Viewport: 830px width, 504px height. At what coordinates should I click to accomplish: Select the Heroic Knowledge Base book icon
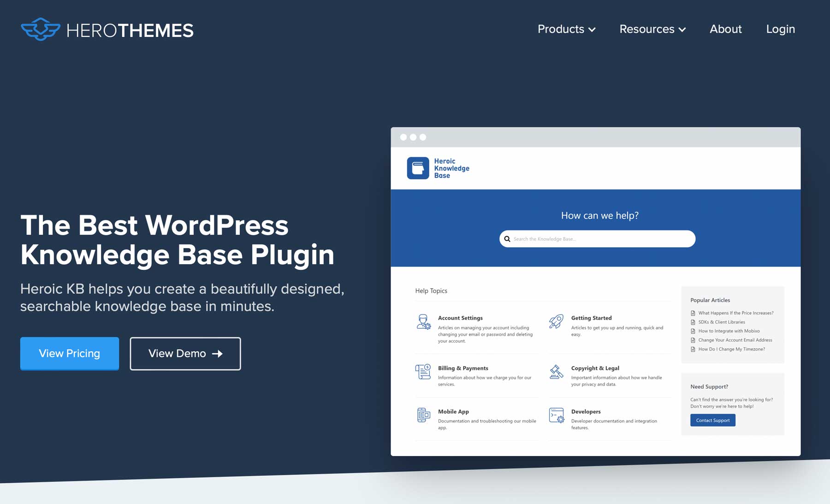419,167
